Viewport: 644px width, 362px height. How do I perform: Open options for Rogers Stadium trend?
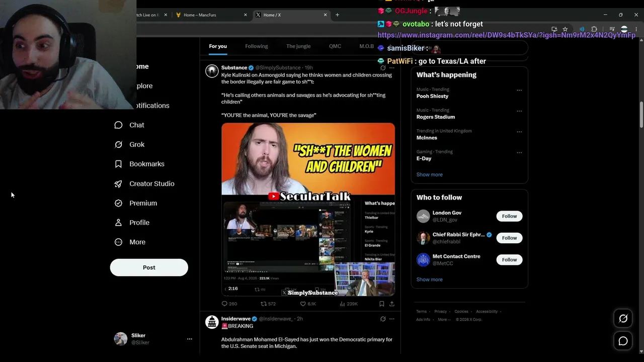point(519,111)
